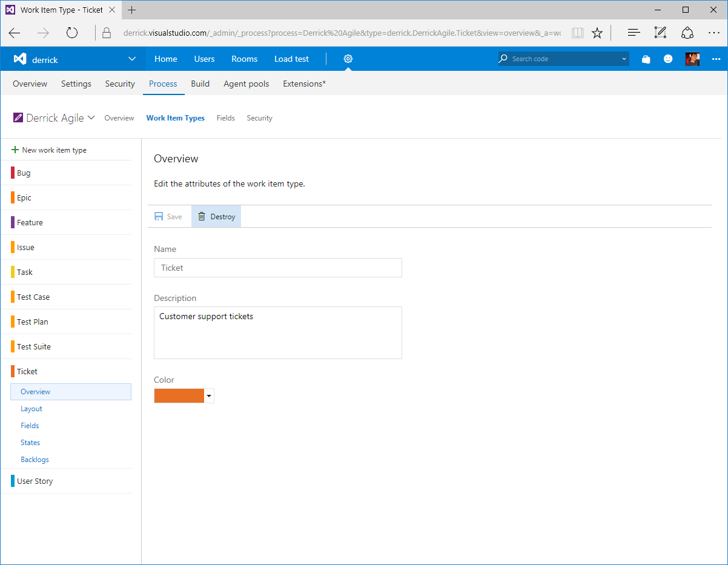Click the shopping bag marketplace icon
Image resolution: width=728 pixels, height=565 pixels.
pyautogui.click(x=646, y=59)
